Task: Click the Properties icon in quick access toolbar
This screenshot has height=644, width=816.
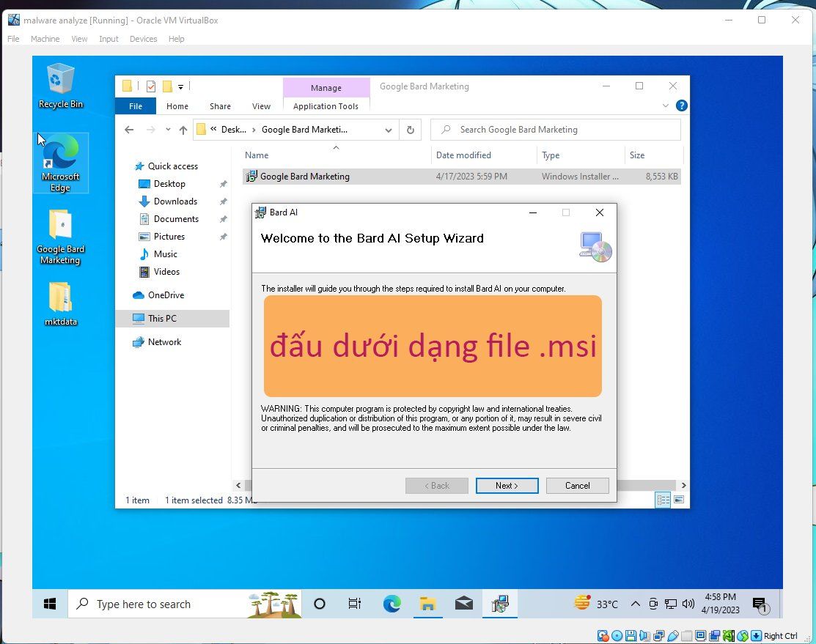Action: click(151, 86)
